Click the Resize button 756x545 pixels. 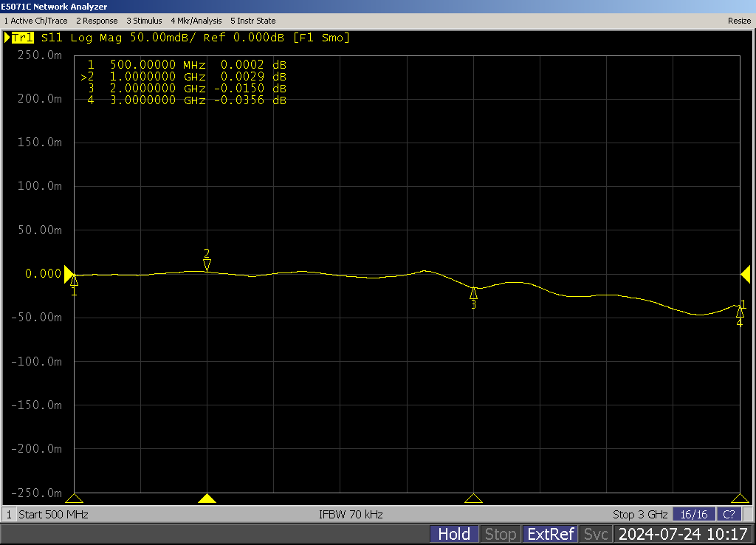click(739, 21)
